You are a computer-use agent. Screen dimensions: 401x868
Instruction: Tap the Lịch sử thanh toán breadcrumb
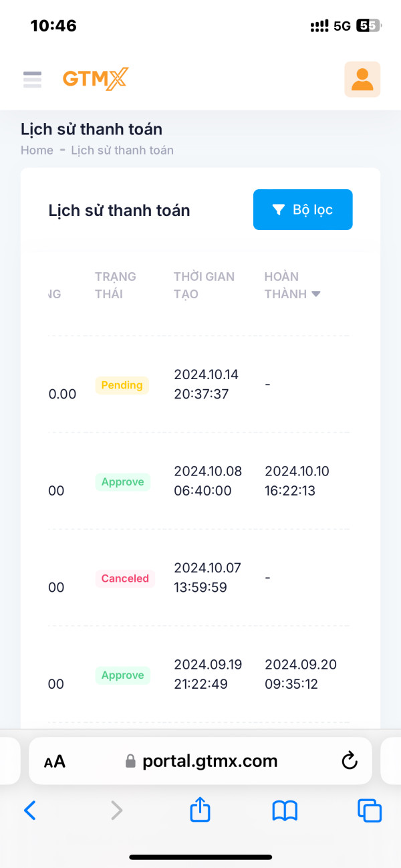(122, 150)
